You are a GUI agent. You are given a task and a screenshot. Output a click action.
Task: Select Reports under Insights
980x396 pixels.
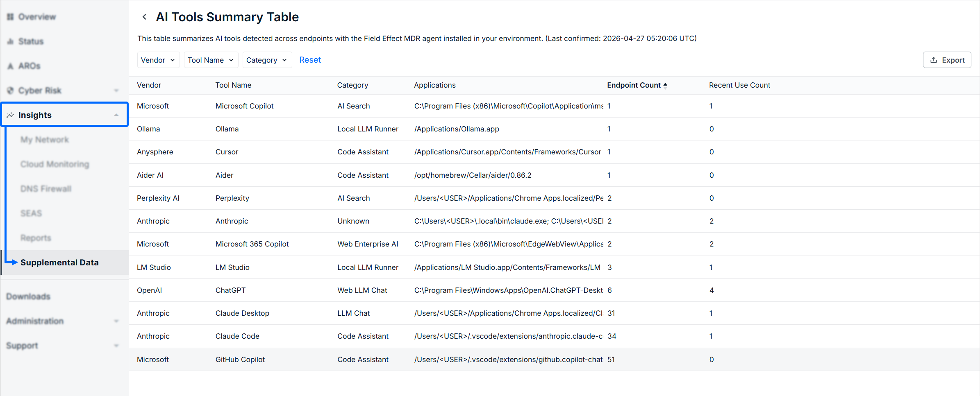36,238
